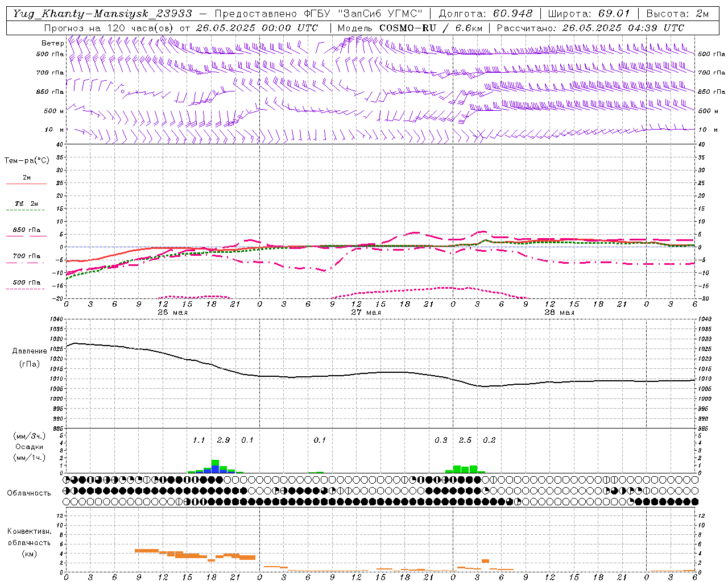
Task: Click the date label 28 мая
Action: tap(559, 313)
